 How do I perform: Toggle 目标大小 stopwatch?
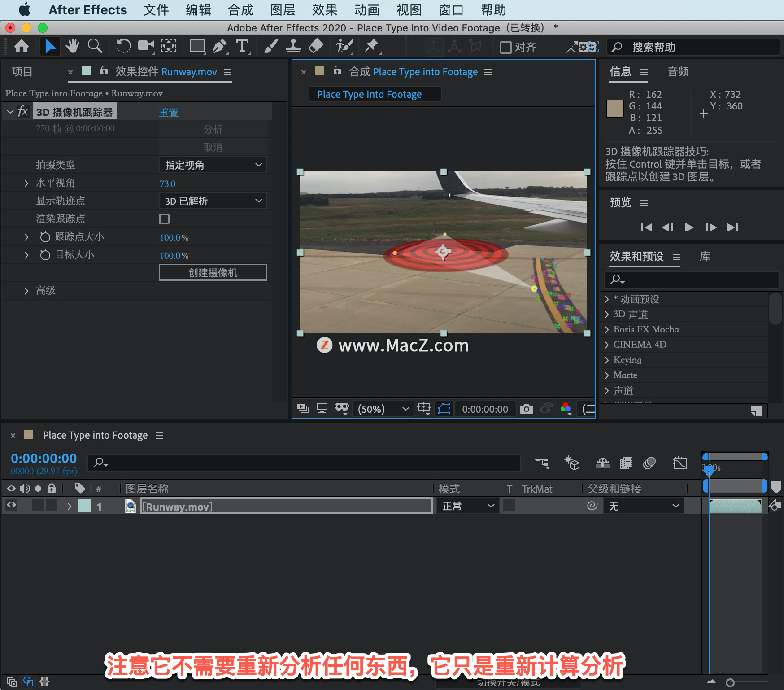click(x=45, y=254)
